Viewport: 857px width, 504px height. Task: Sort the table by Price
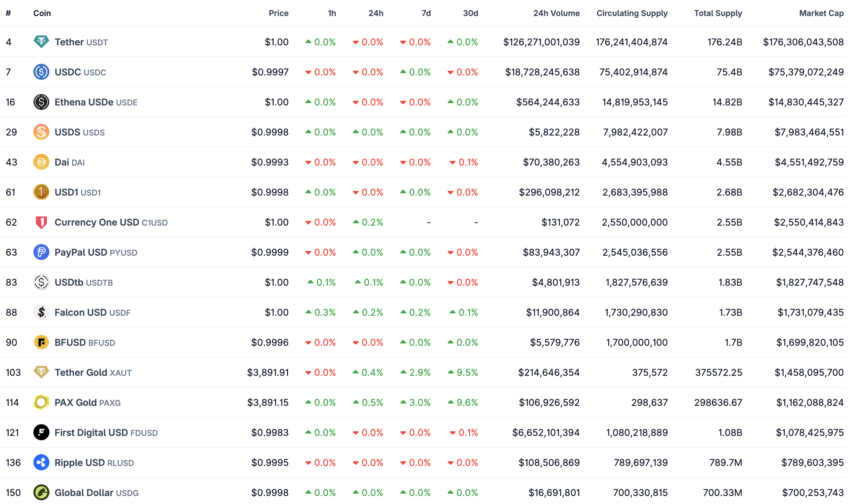coord(279,13)
